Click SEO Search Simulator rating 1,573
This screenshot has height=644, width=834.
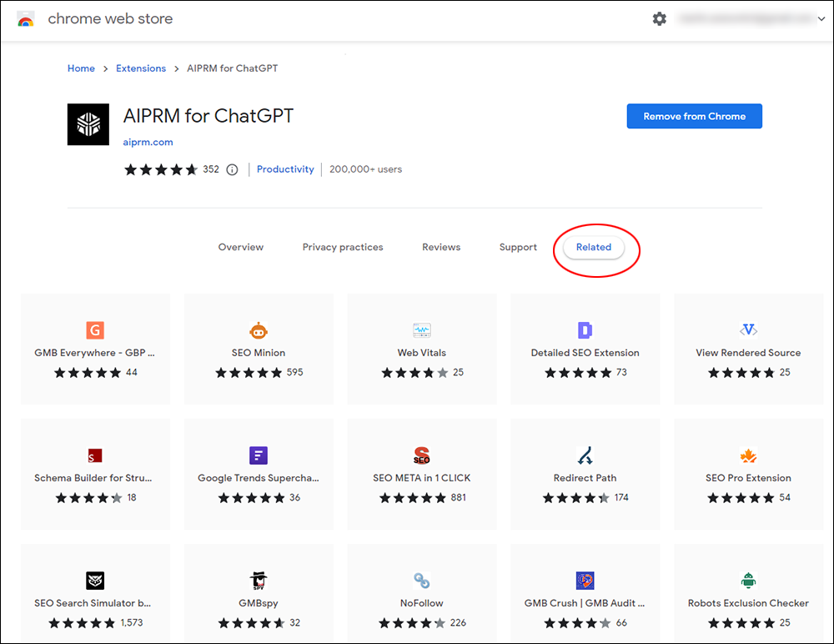point(96,622)
